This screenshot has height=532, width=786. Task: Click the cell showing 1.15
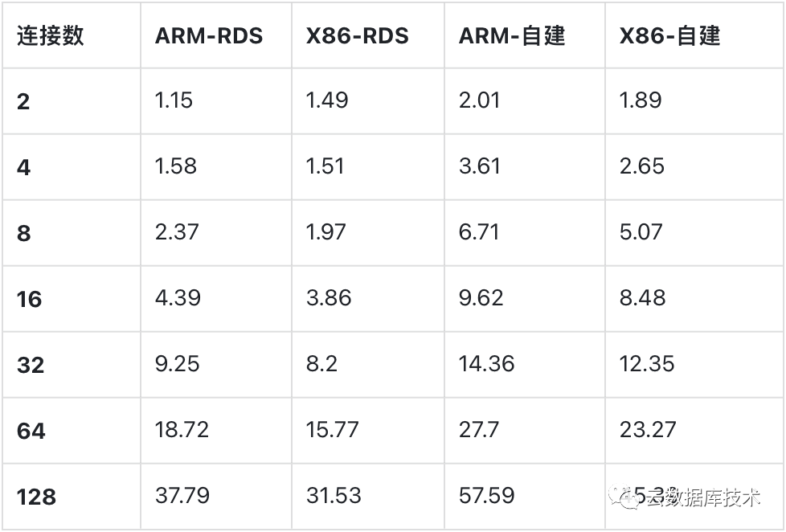[174, 100]
